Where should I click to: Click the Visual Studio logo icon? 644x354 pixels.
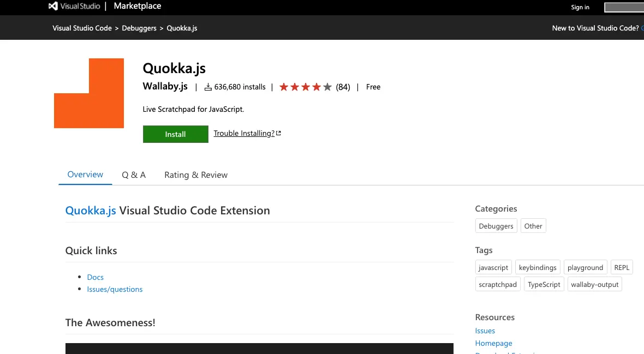pos(53,6)
